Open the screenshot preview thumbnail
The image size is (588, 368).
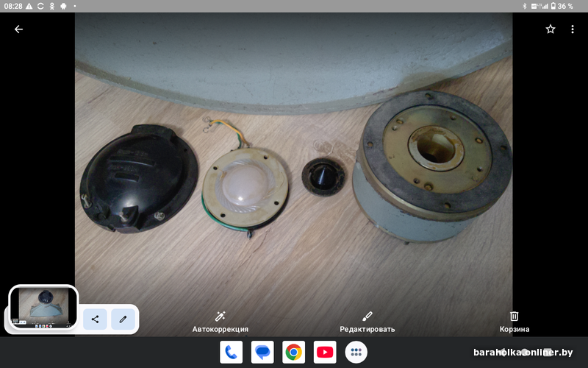pos(43,308)
